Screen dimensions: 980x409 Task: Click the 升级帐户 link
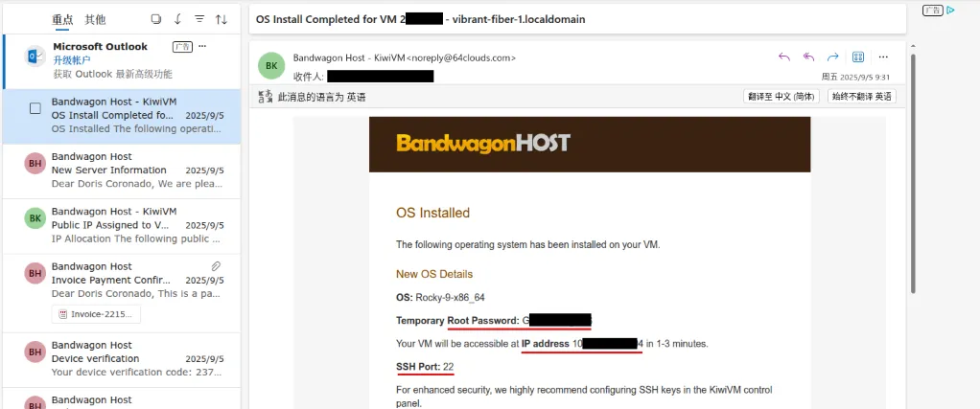tap(72, 60)
